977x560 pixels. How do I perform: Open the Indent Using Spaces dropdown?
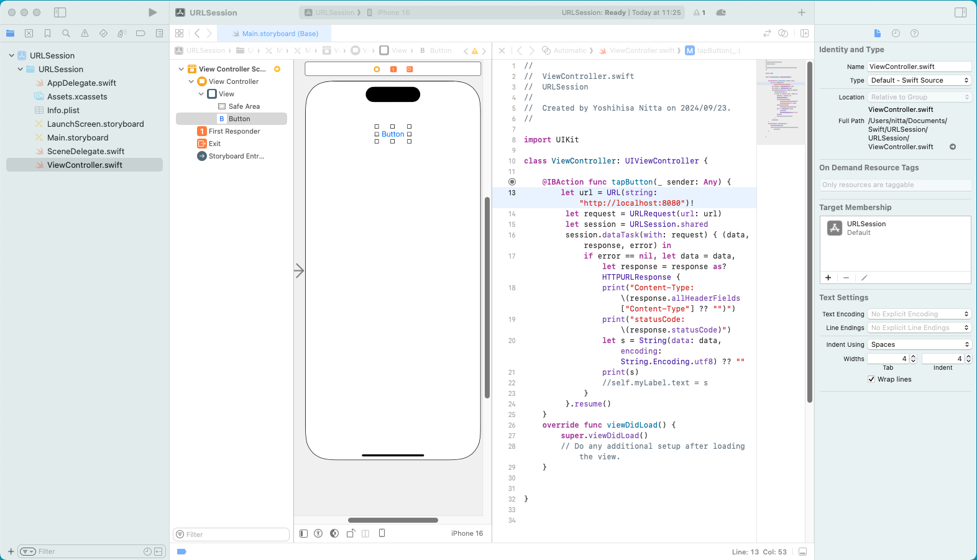919,344
